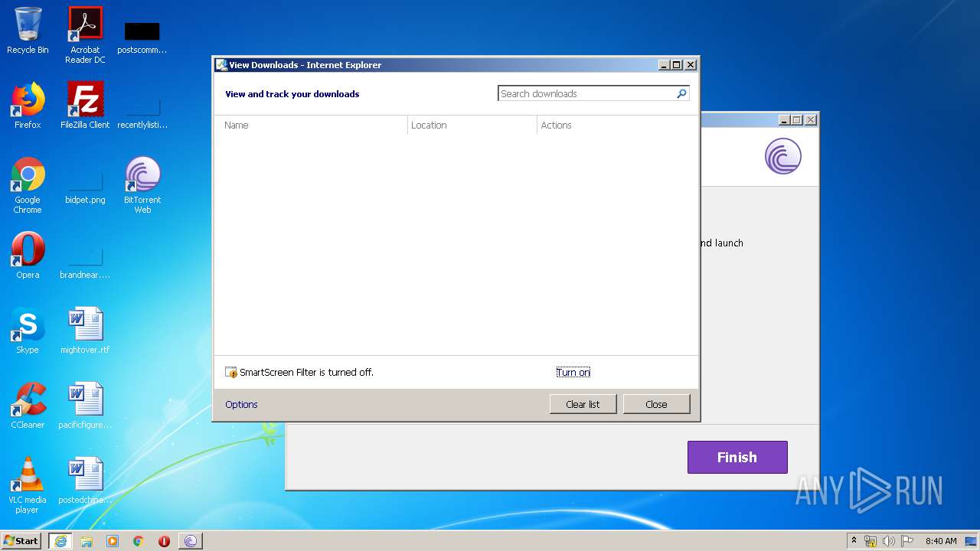Click Finish in BitTorrent installer
The image size is (980, 551).
[737, 457]
